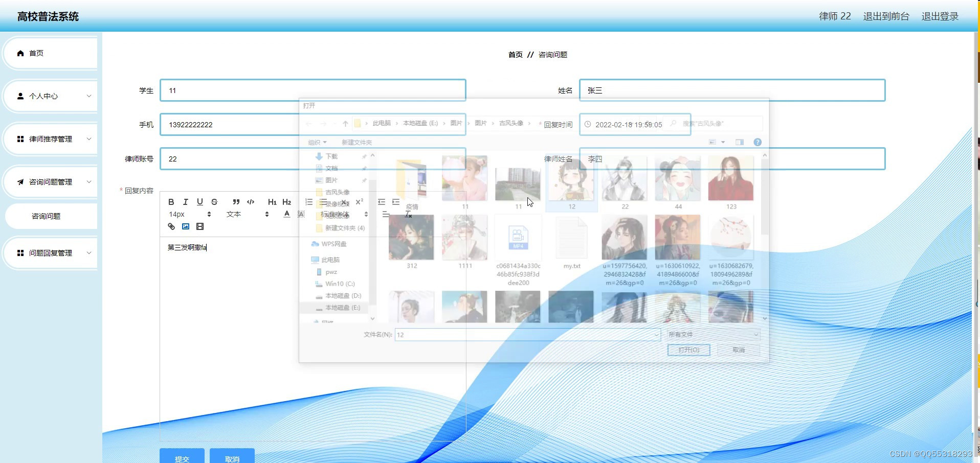Open the 问题回复管理 sidebar menu
This screenshot has height=463, width=980.
tap(50, 253)
